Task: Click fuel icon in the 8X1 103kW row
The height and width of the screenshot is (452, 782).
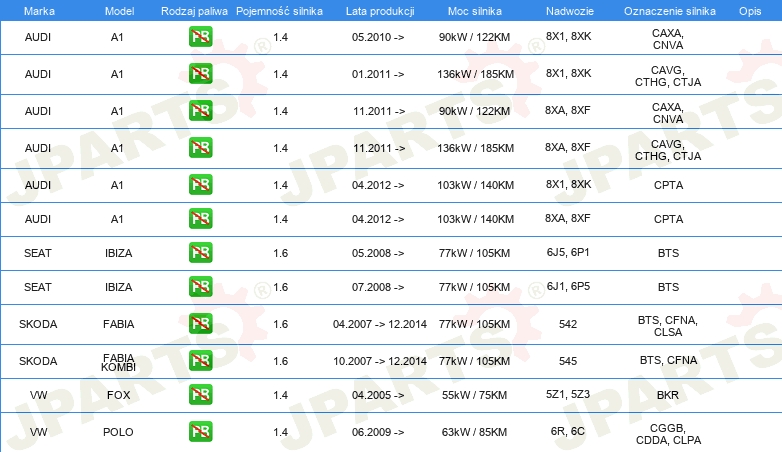Action: (200, 185)
